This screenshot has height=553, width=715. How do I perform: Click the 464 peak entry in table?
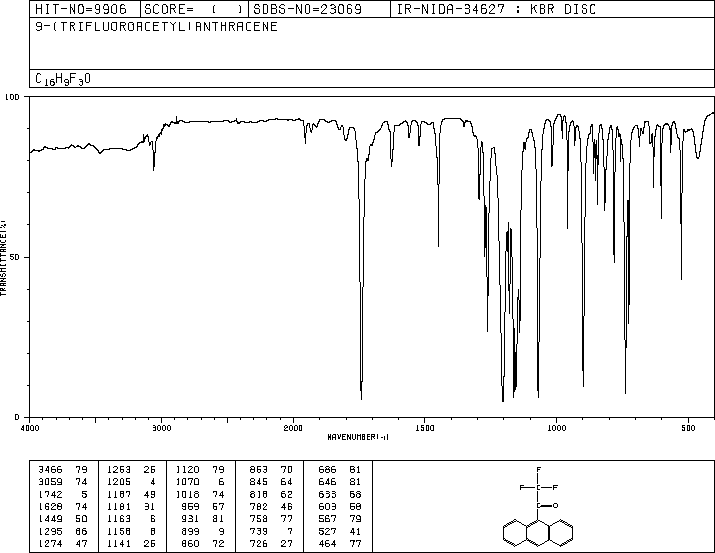tap(340, 544)
